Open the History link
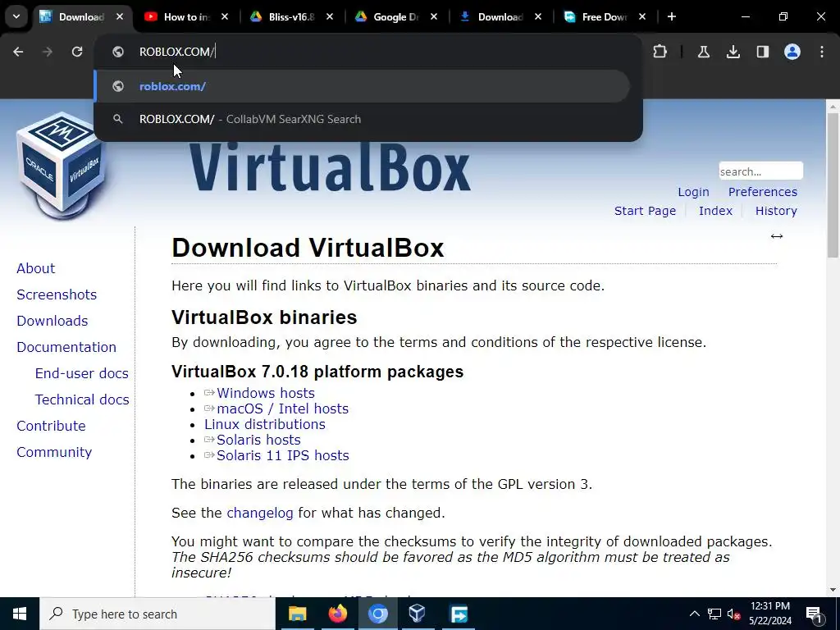This screenshot has width=840, height=630. tap(776, 211)
